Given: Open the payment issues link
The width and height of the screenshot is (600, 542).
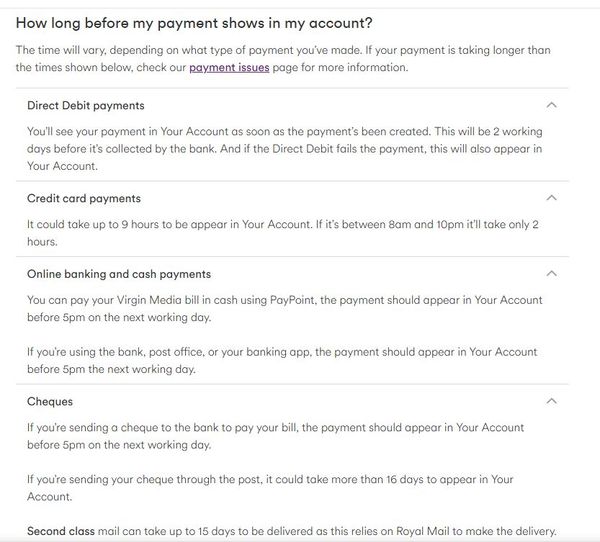Looking at the screenshot, I should coord(229,67).
